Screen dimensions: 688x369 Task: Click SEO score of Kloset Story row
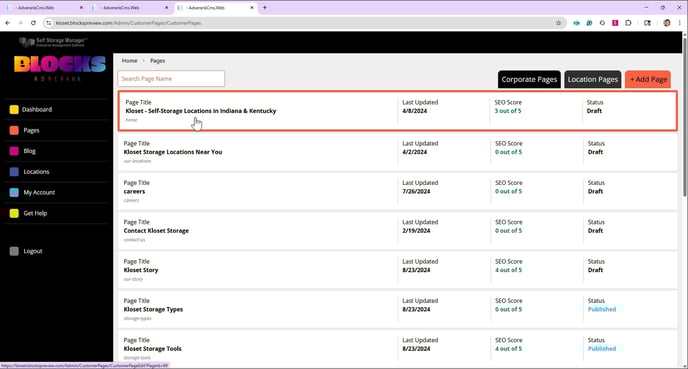tap(509, 270)
